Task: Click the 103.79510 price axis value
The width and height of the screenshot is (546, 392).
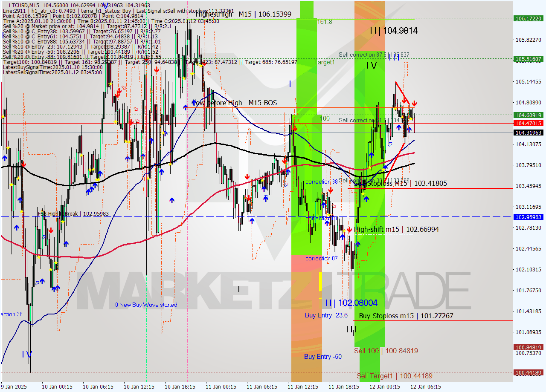Action: (529, 165)
